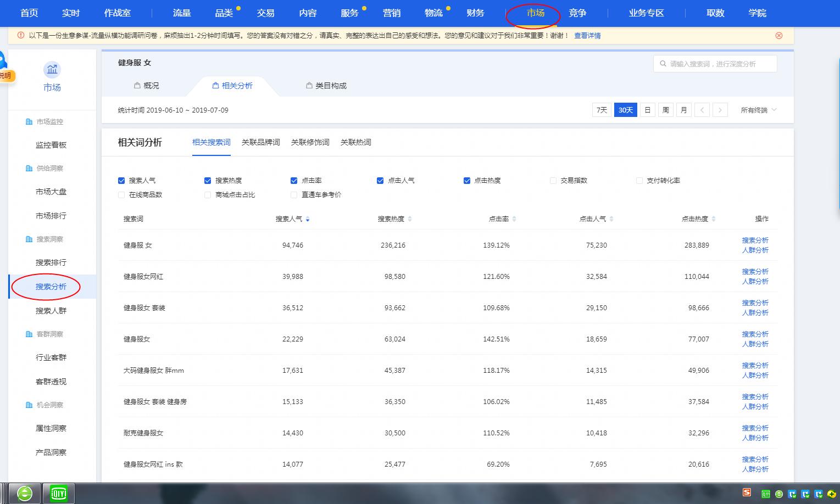The image size is (840, 504).
Task: Check the 支付转化率 option
Action: tap(639, 180)
